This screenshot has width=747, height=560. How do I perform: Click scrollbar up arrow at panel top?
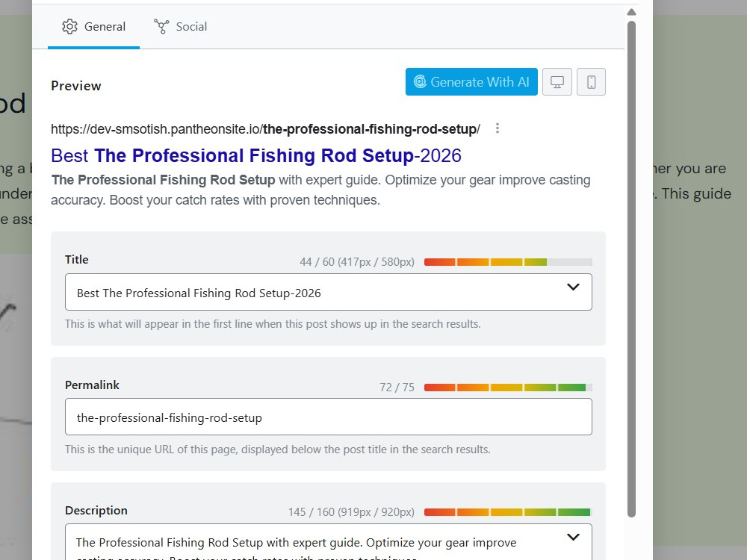(631, 12)
